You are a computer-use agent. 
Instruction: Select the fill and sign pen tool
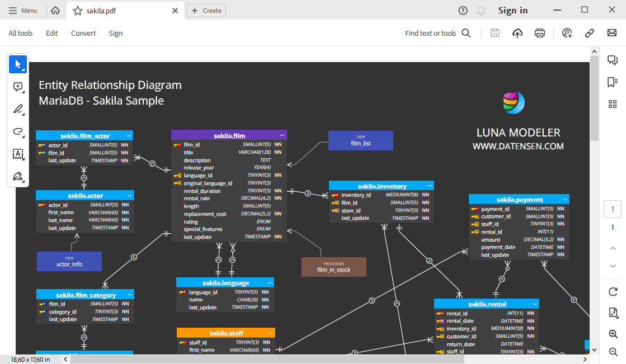(18, 176)
